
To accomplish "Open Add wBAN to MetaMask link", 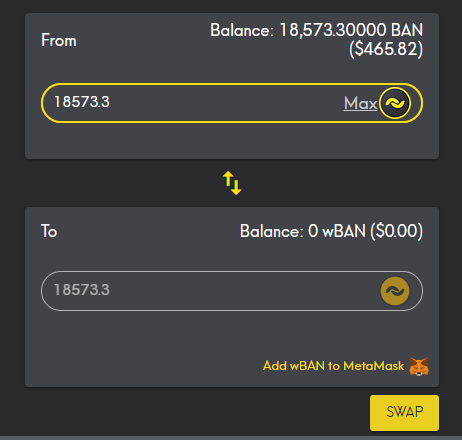I will [333, 366].
